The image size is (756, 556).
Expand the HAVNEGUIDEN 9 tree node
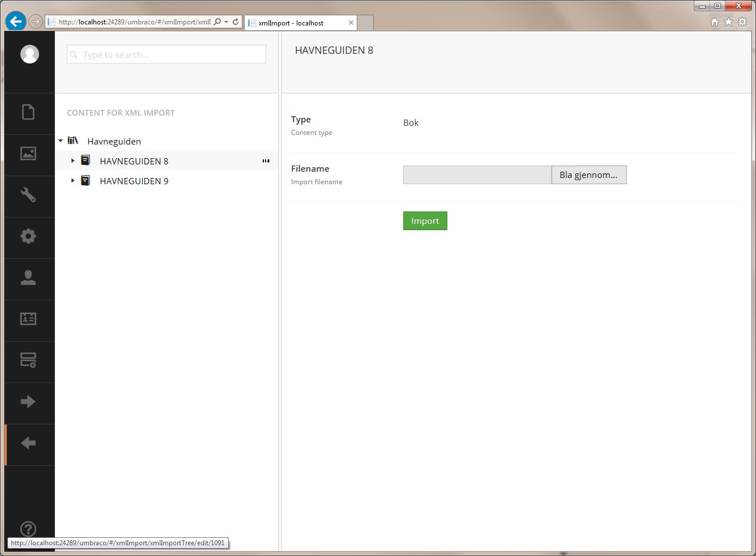72,181
